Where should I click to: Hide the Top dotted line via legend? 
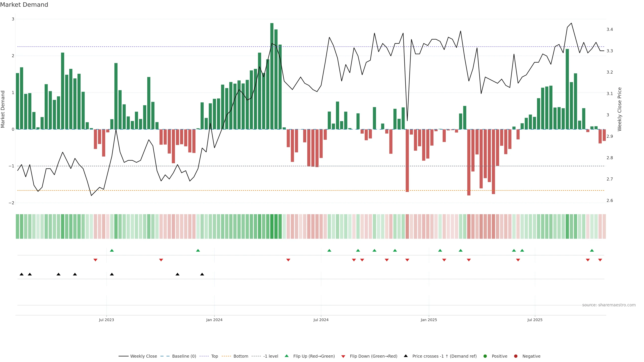[x=214, y=356]
